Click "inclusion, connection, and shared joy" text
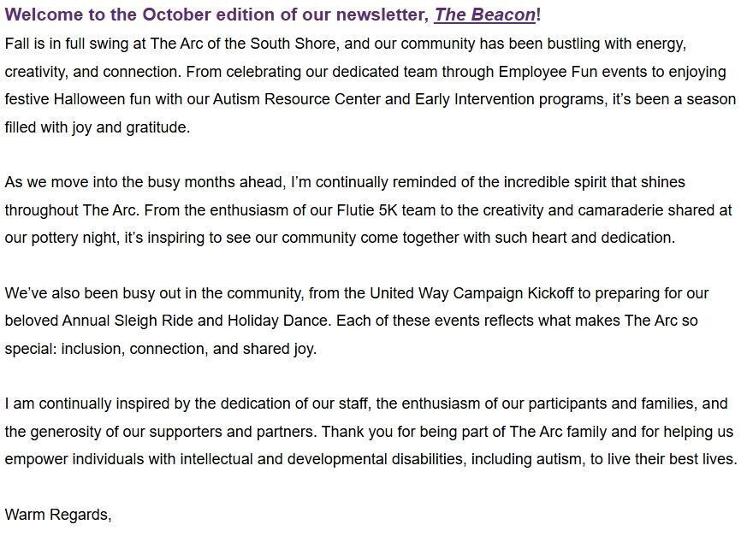 (188, 349)
